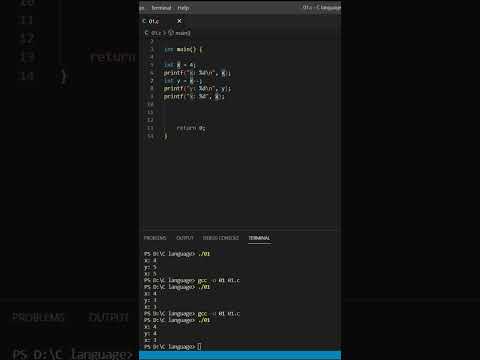
Task: Click the 'int main() {' code line
Action: pyautogui.click(x=183, y=49)
